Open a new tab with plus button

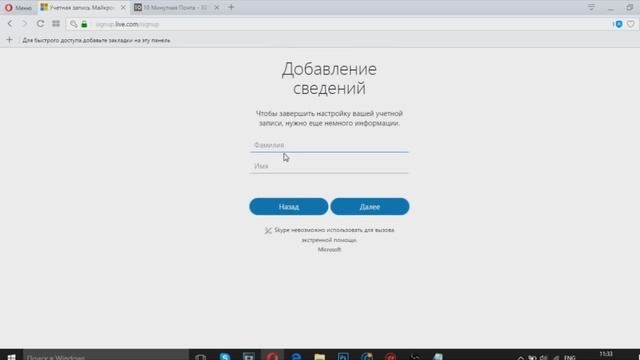tap(231, 7)
